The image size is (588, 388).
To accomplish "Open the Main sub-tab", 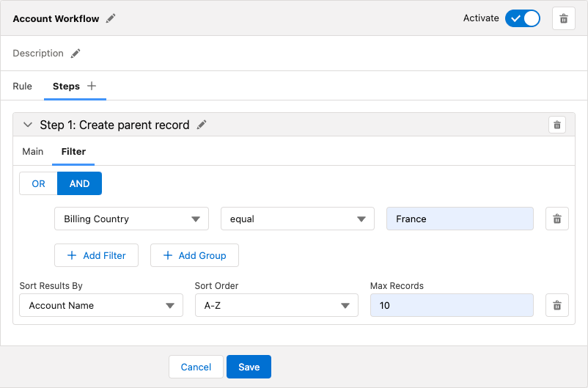I will click(x=32, y=152).
